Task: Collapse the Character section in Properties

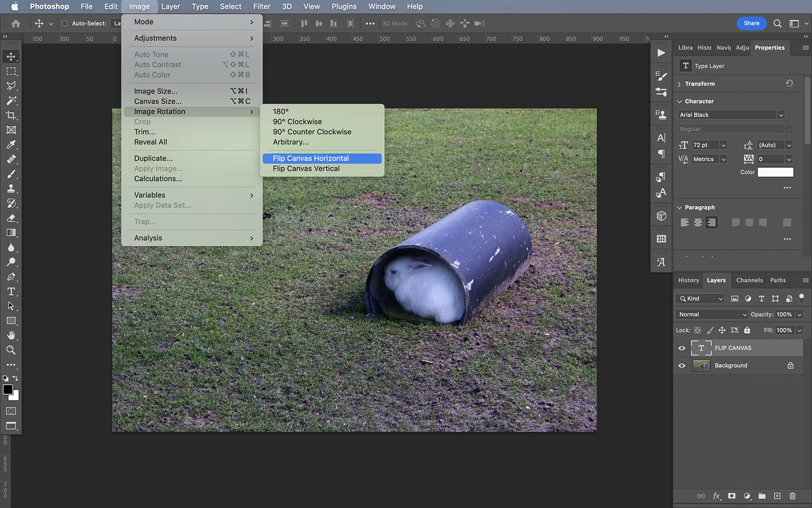Action: (x=680, y=101)
